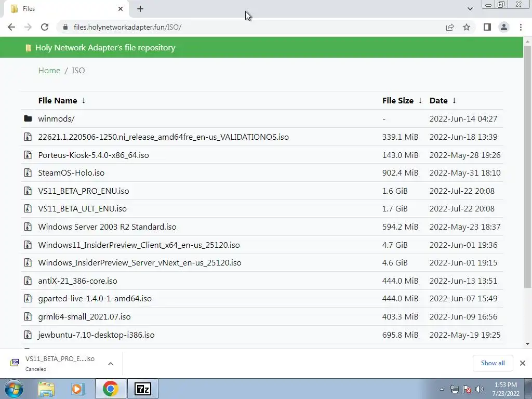
Task: Download Porteus-Kiosk-5.4.0-x86_64.iso
Action: (x=94, y=155)
